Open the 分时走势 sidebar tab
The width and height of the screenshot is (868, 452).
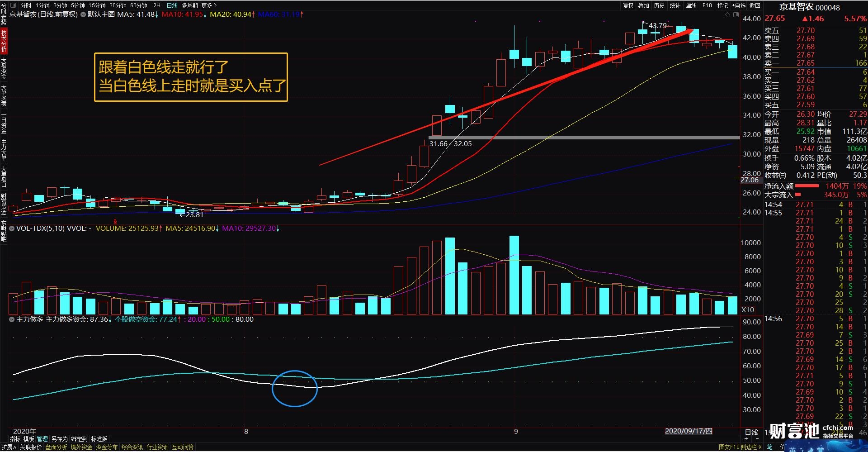click(4, 14)
